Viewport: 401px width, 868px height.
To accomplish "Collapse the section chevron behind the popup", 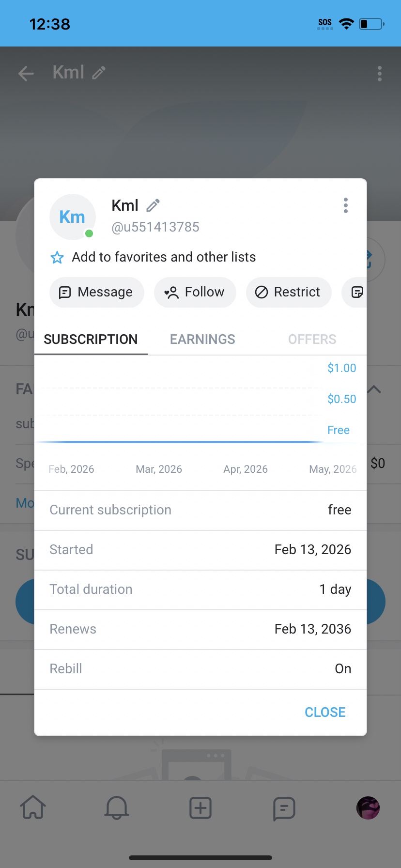I will point(374,389).
